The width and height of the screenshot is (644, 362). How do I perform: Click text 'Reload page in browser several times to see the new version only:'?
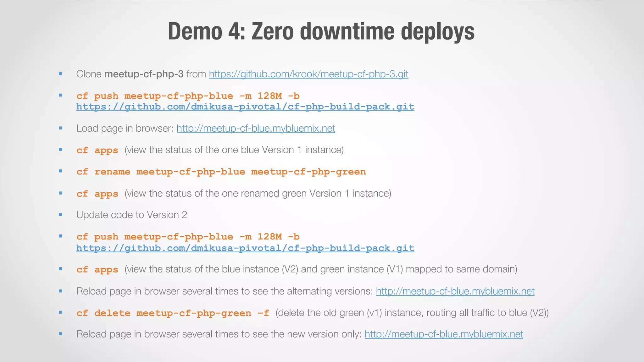click(x=219, y=334)
